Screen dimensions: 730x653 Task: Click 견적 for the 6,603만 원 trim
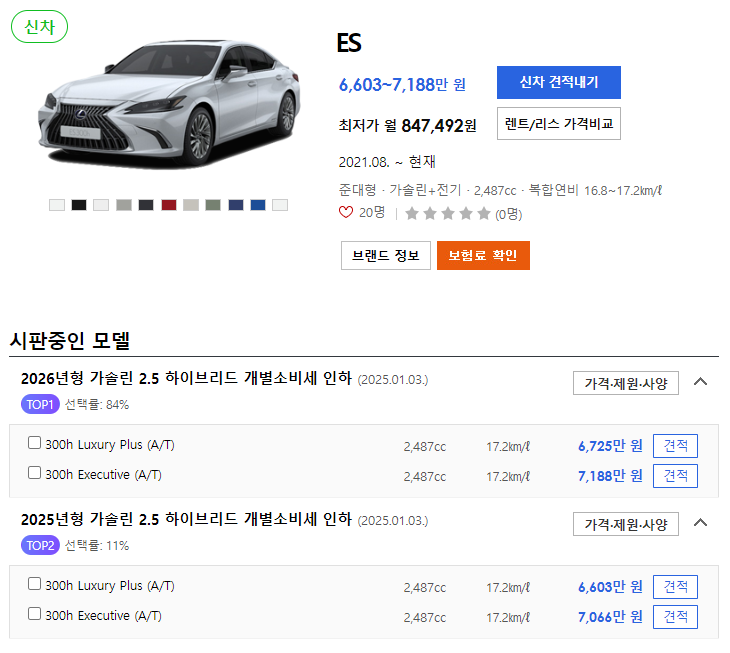point(675,587)
